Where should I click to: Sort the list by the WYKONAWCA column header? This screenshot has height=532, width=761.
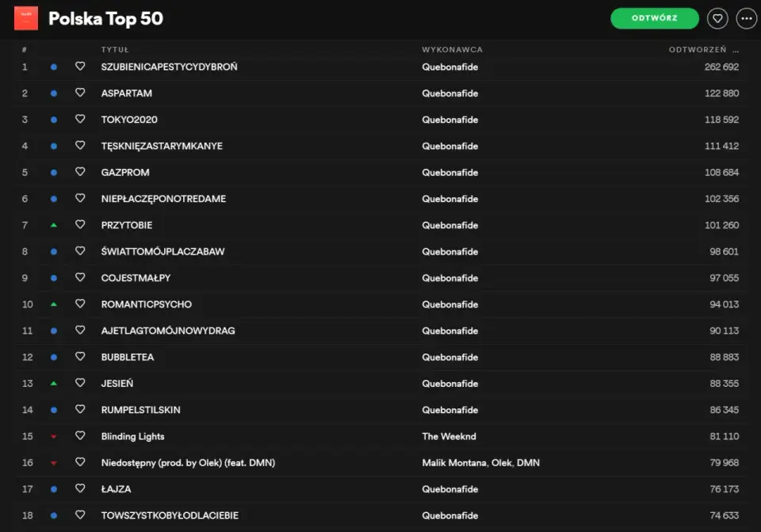(453, 49)
